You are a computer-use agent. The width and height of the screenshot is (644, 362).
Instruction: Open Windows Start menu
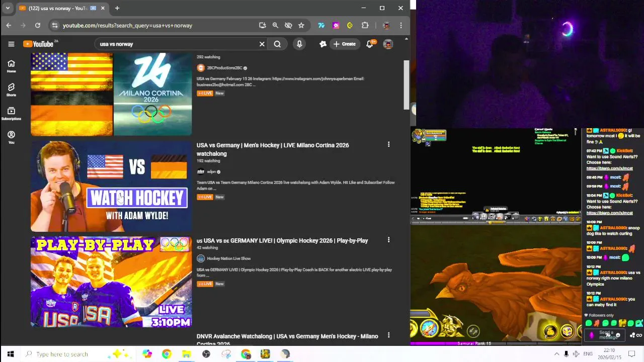tap(10, 354)
